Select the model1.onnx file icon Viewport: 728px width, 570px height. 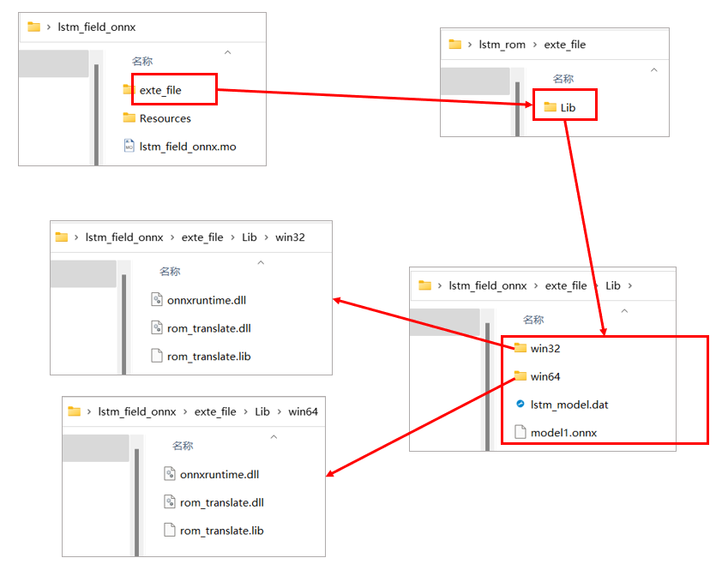pos(520,433)
